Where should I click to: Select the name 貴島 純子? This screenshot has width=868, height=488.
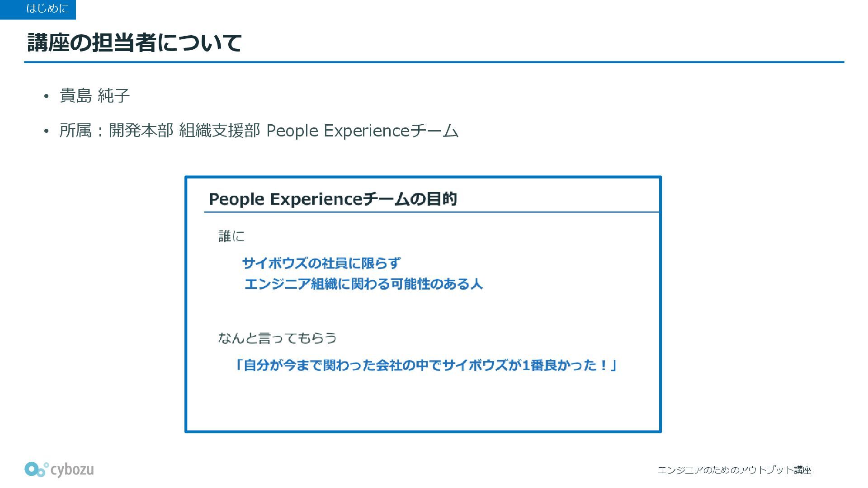point(95,96)
